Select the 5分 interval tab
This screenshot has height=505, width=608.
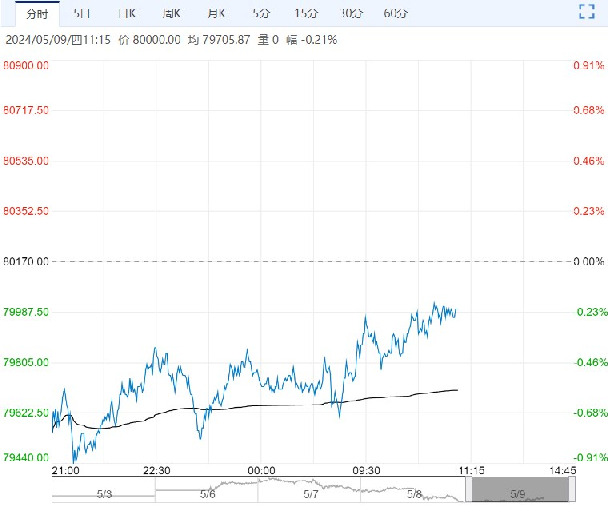click(260, 13)
